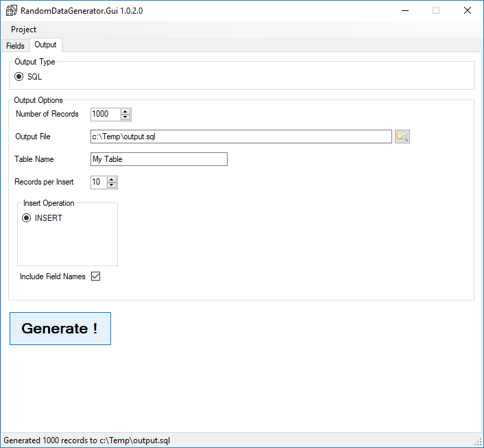Select the Output tab
Screen dimensions: 484x448
[x=46, y=45]
